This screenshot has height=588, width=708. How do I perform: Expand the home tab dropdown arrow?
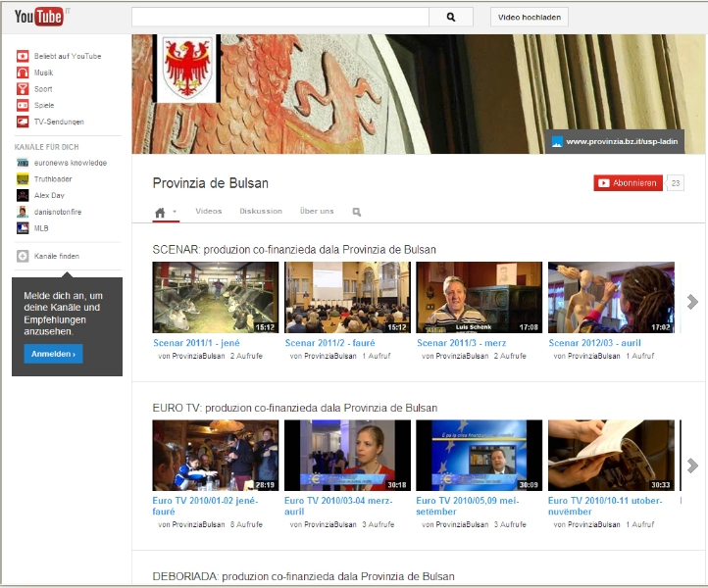[x=175, y=212]
